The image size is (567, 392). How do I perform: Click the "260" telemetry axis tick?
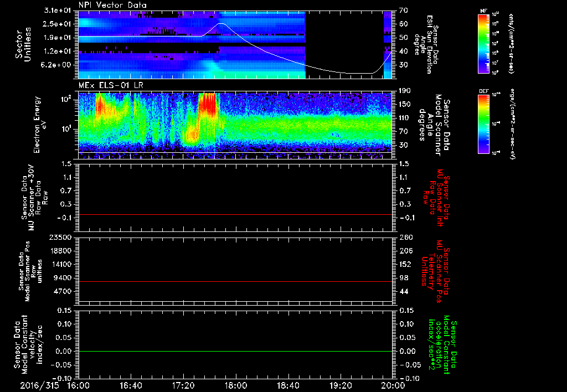(x=406, y=238)
